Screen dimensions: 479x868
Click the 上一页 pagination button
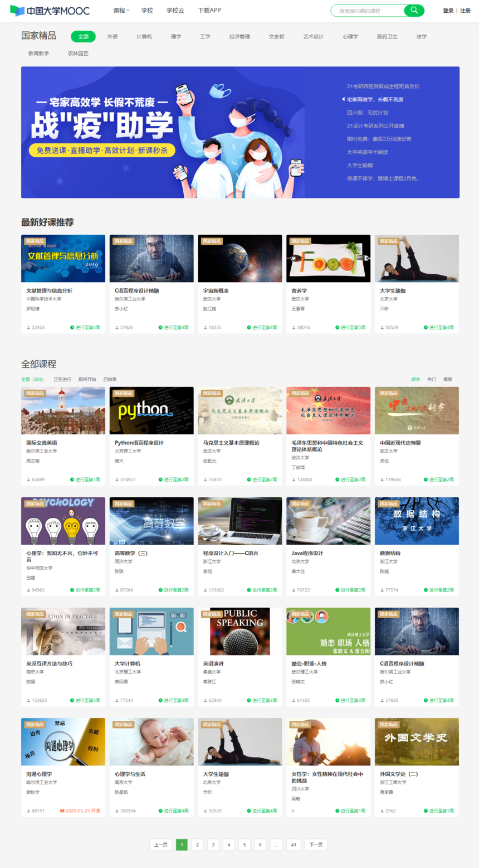click(160, 845)
